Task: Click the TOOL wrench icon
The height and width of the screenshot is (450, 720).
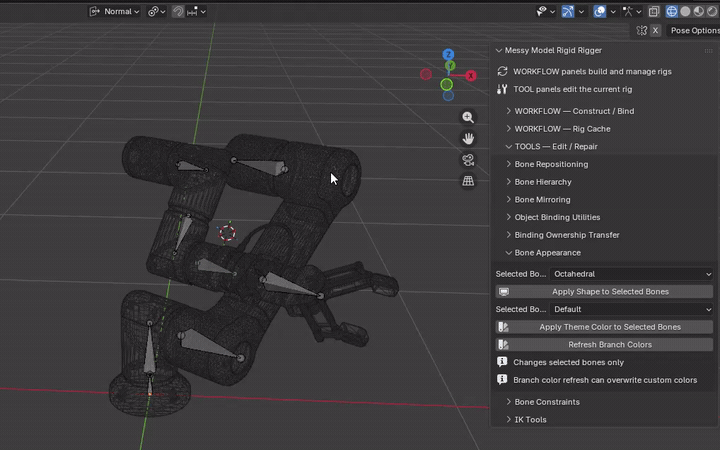Action: pos(502,89)
